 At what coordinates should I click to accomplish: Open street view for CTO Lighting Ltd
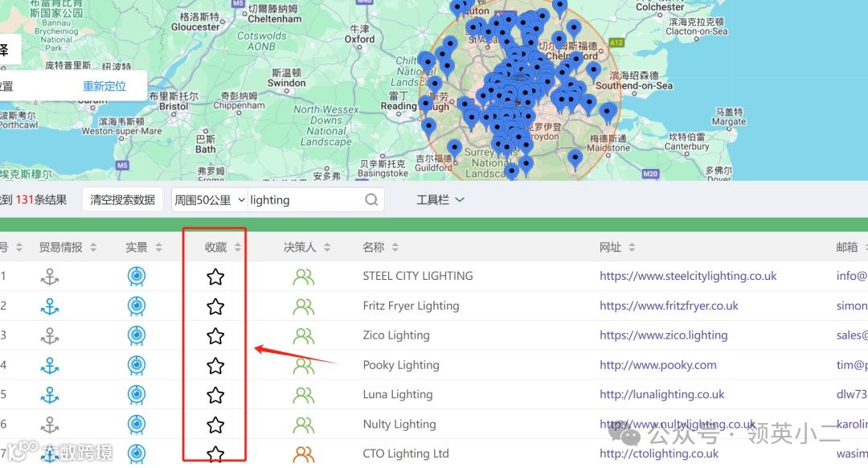pos(136,454)
